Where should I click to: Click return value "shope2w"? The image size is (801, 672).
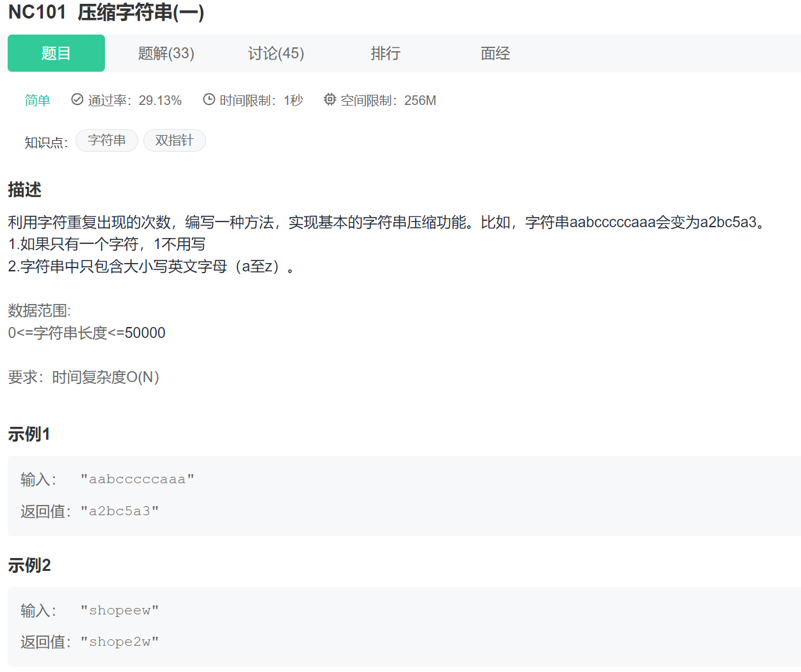pos(120,642)
